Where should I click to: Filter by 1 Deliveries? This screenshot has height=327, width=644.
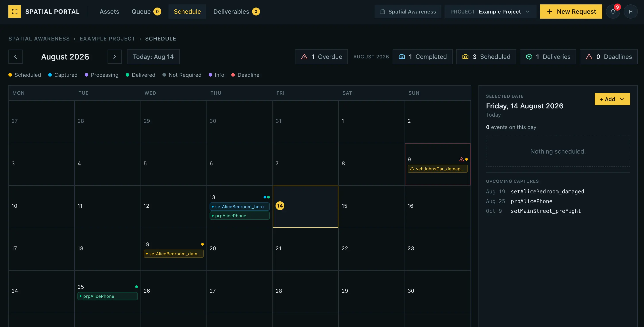click(548, 57)
